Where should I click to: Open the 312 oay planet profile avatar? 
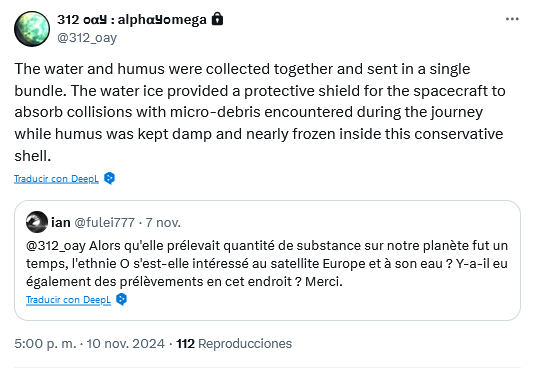32,29
